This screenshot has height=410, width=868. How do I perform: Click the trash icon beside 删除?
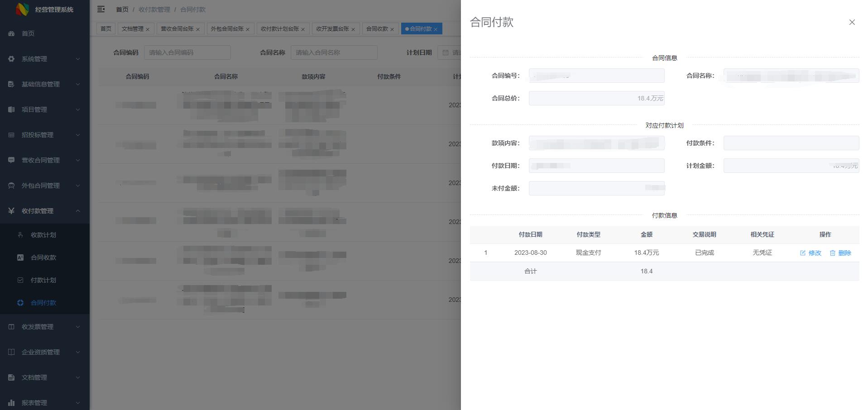(833, 253)
